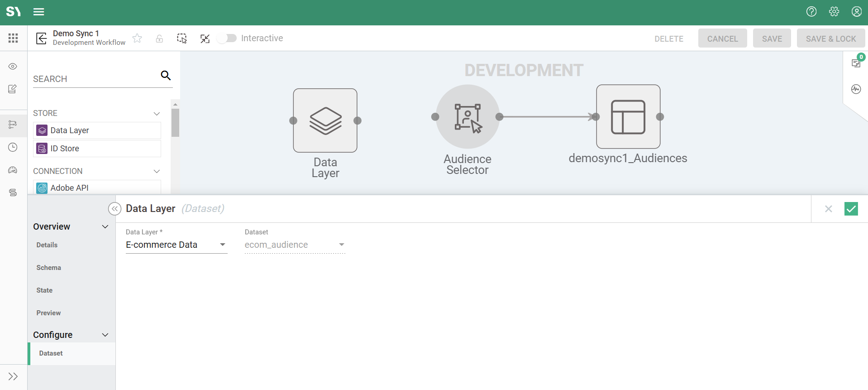The height and width of the screenshot is (390, 868).
Task: Click the fit-to-screen collapse icon
Action: pos(205,39)
